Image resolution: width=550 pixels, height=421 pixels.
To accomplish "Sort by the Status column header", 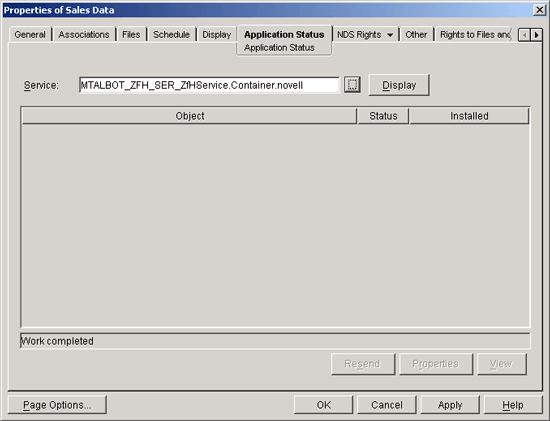I will (383, 116).
